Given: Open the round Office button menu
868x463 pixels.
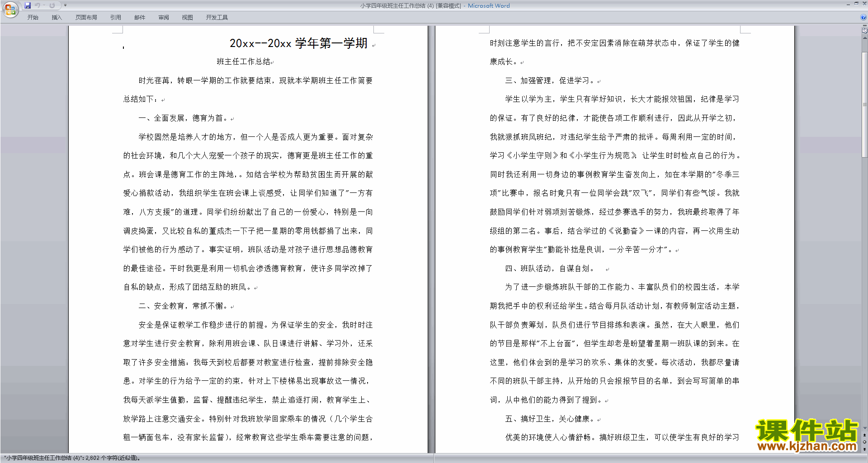Looking at the screenshot, I should click(10, 9).
